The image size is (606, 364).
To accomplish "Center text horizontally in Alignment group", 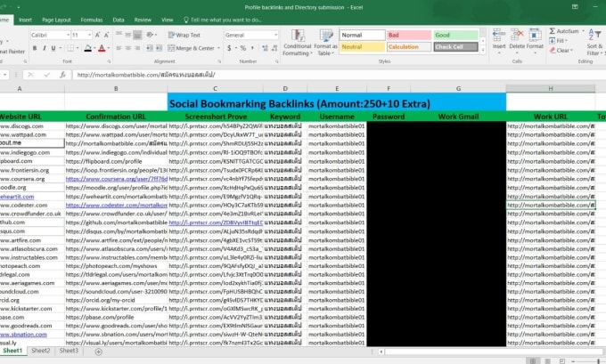I will [128, 48].
